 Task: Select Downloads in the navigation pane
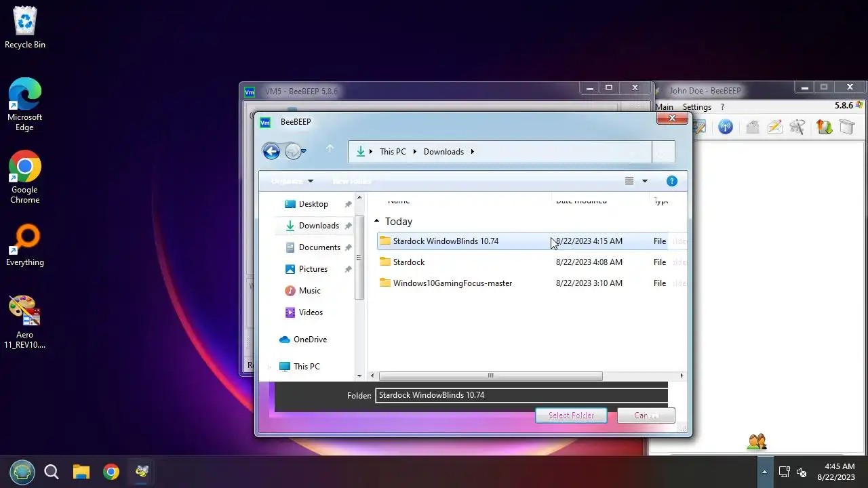[x=319, y=226]
